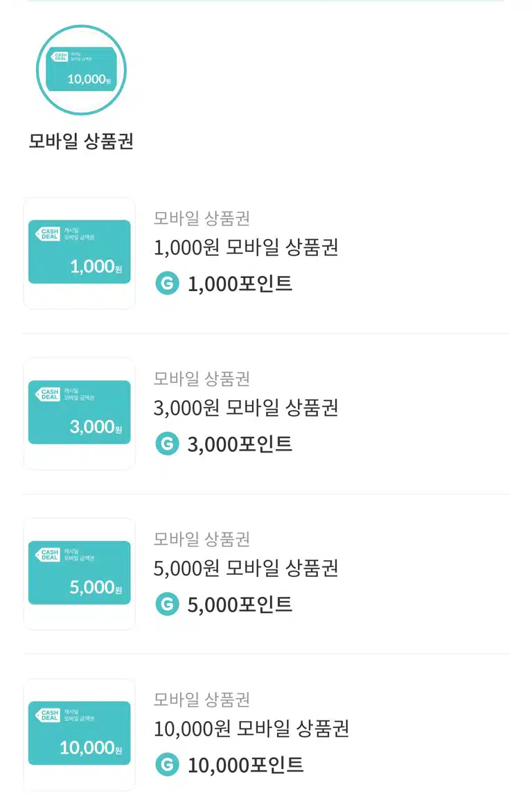Tap the 5,000포인트 price text
This screenshot has height=807, width=532.
pos(240,605)
